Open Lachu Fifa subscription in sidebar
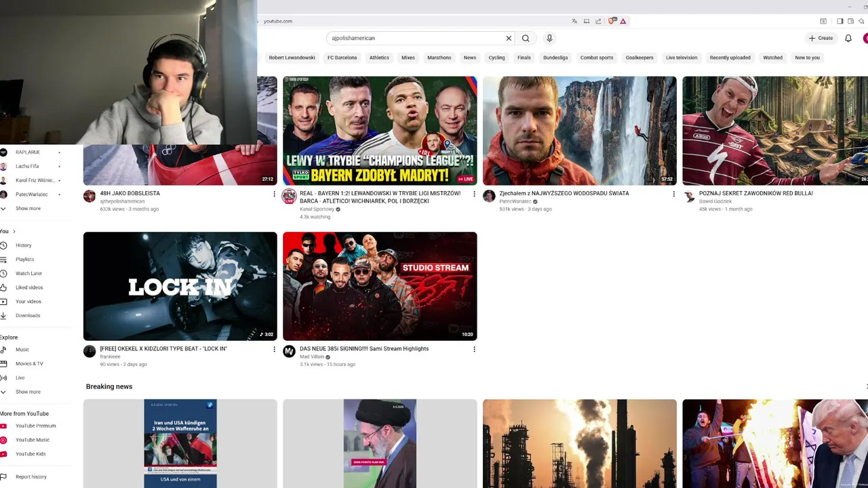 [x=27, y=166]
